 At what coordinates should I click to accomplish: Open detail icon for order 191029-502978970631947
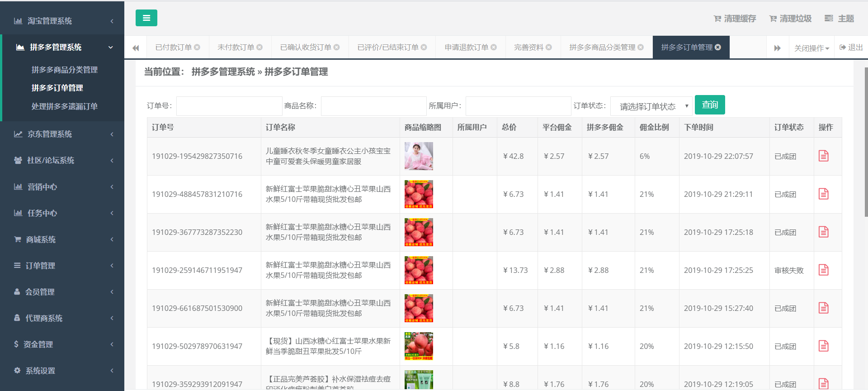(x=823, y=346)
